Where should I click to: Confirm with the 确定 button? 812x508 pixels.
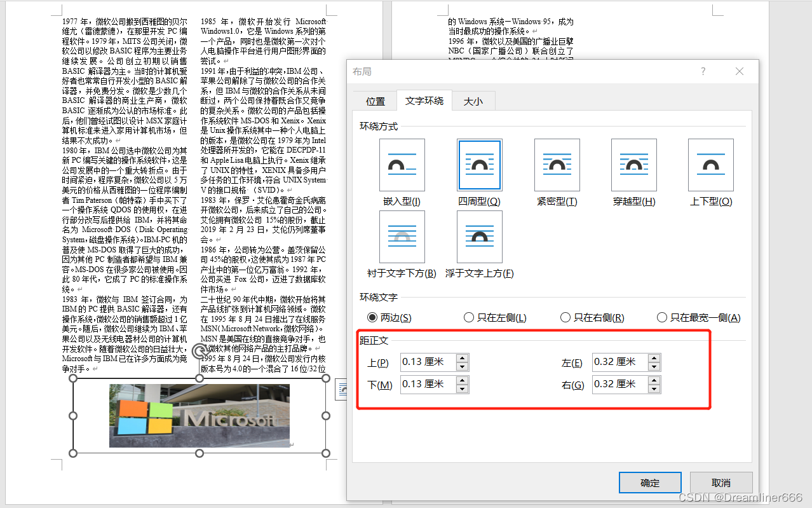coord(650,483)
